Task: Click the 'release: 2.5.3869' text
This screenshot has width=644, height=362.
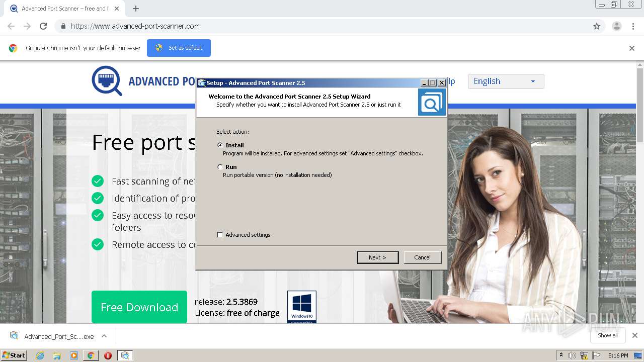Action: (x=226, y=302)
